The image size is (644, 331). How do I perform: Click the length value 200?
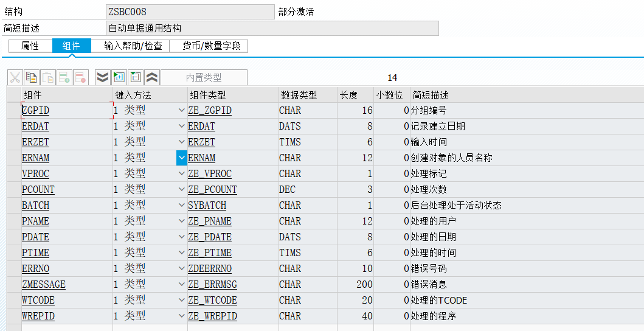tap(364, 285)
